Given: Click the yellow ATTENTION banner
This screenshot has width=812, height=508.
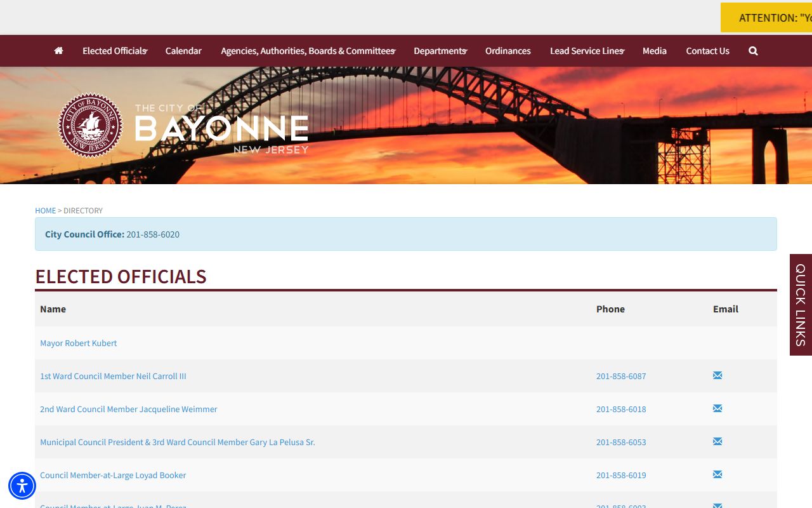Looking at the screenshot, I should tap(766, 18).
